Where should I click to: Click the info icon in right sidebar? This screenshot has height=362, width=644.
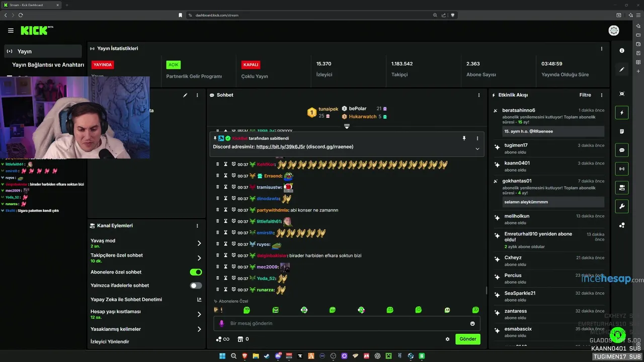622,51
